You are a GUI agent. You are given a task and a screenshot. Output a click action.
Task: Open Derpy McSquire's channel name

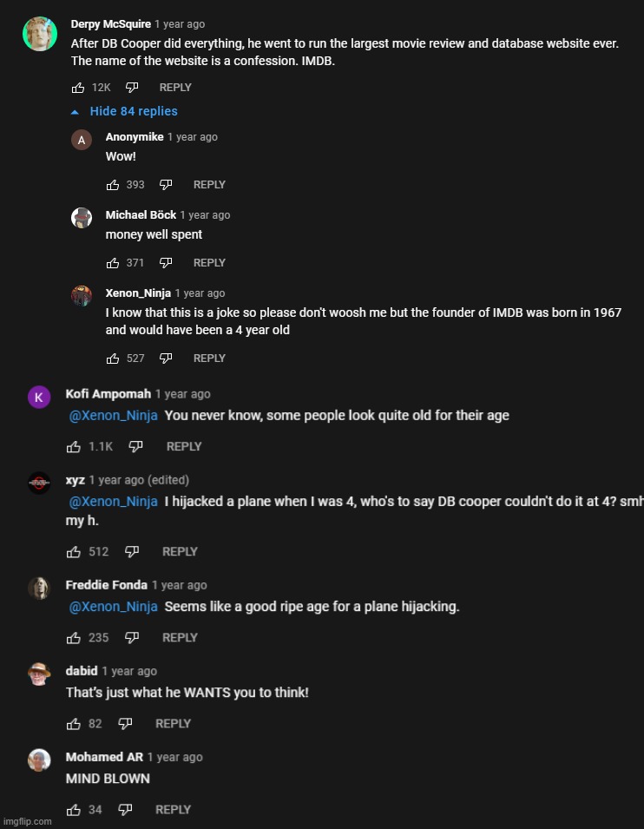(110, 24)
